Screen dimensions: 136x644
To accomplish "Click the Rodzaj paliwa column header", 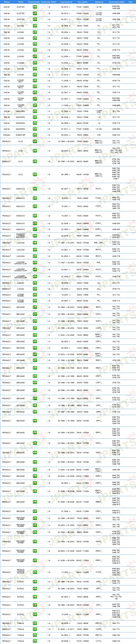I will (x=34, y=2).
